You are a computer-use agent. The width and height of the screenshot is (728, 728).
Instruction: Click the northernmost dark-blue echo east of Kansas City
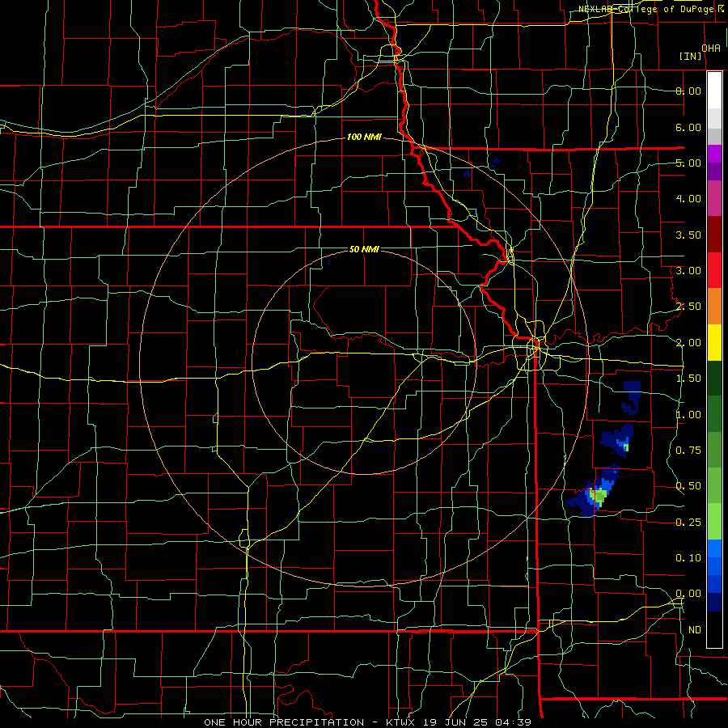tap(632, 397)
